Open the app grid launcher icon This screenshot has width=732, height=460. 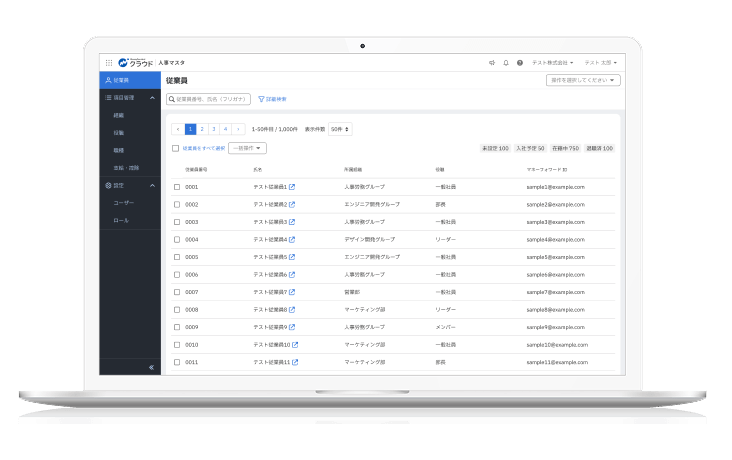[x=109, y=63]
